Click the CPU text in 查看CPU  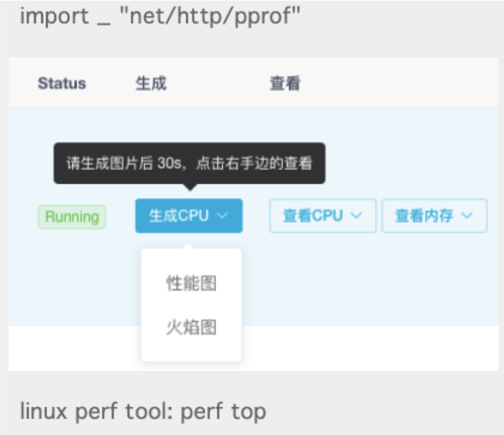coord(327,216)
